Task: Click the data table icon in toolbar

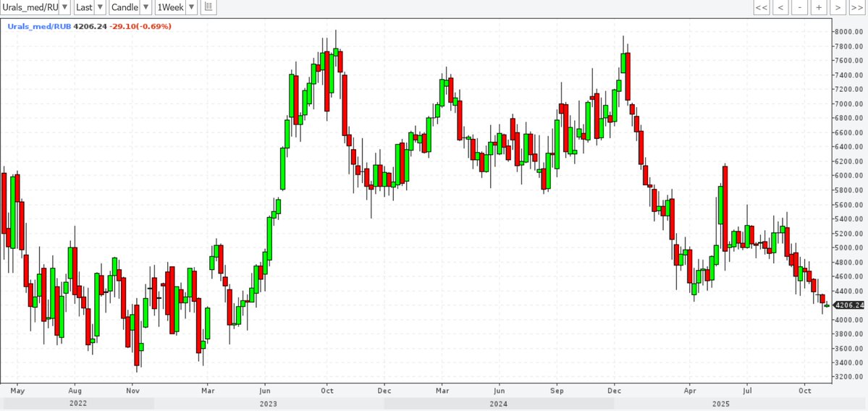Action: pos(208,7)
